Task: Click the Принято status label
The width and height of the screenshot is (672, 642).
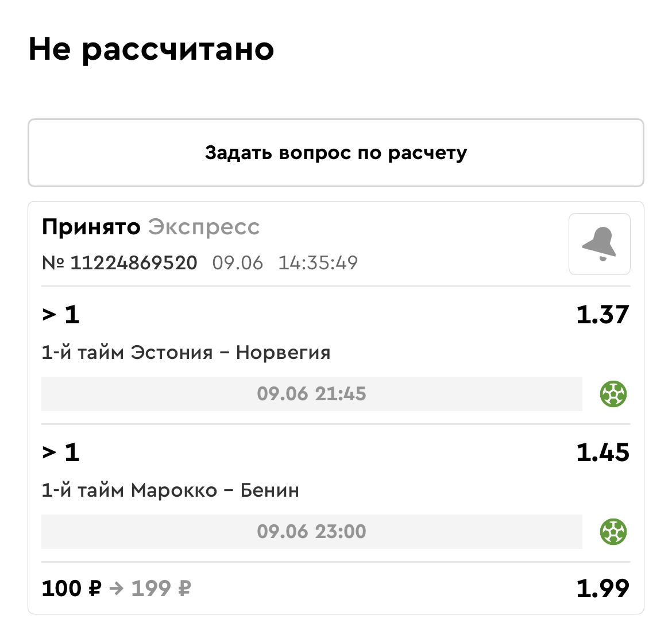Action: pos(91,227)
